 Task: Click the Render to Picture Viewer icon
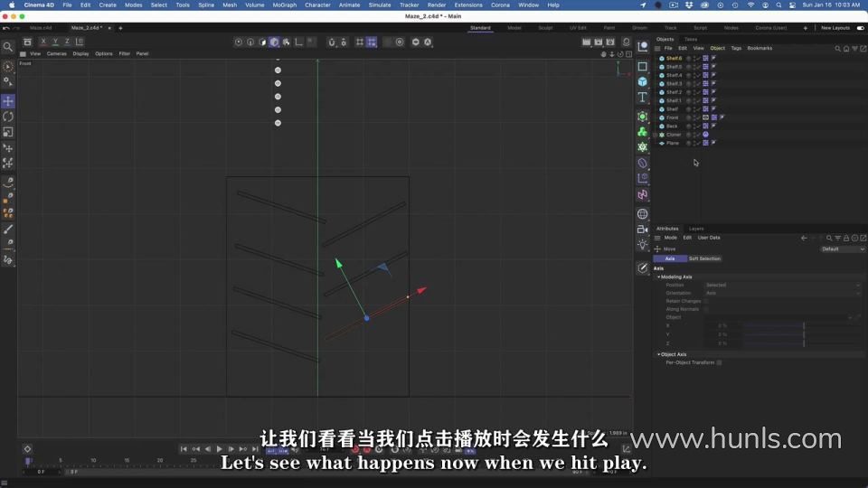599,42
